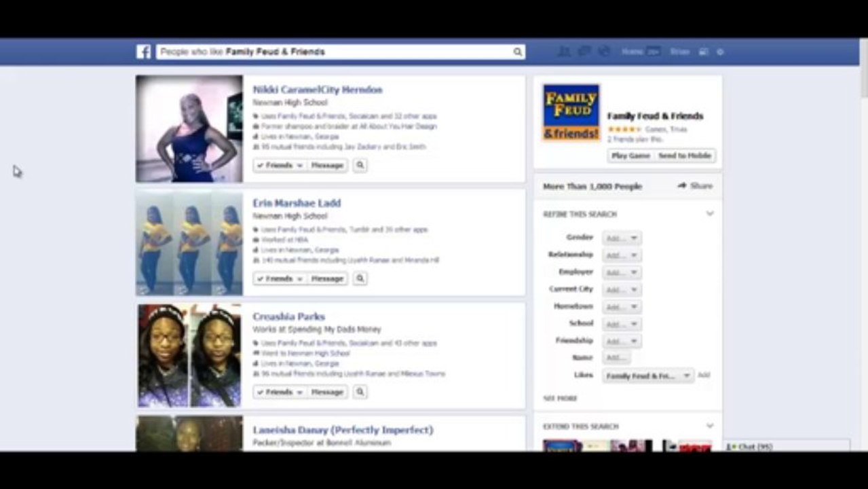
Task: Open the messages icon in top bar
Action: [584, 52]
